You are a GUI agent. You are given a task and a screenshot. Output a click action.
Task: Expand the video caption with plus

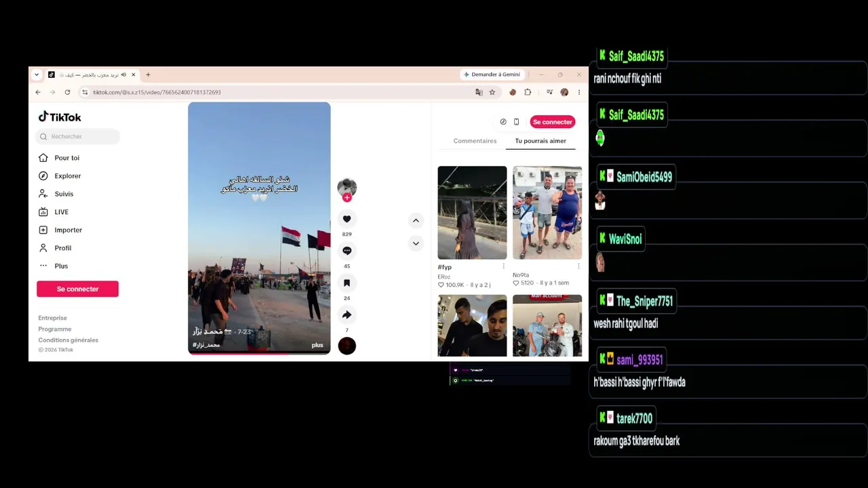click(x=317, y=345)
